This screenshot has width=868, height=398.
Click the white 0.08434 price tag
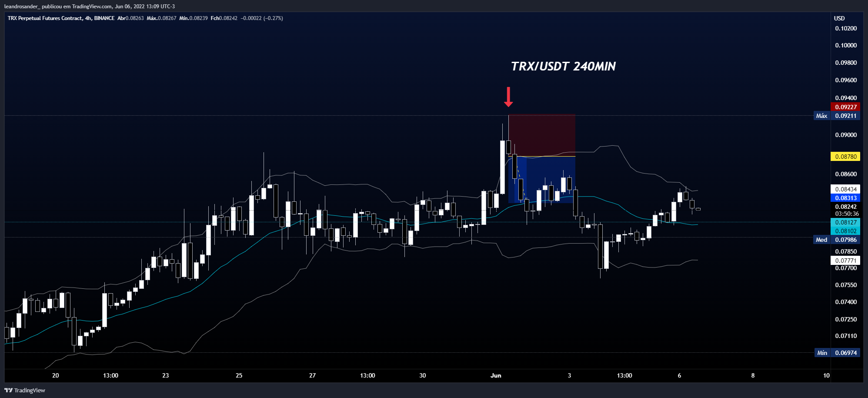coord(845,189)
